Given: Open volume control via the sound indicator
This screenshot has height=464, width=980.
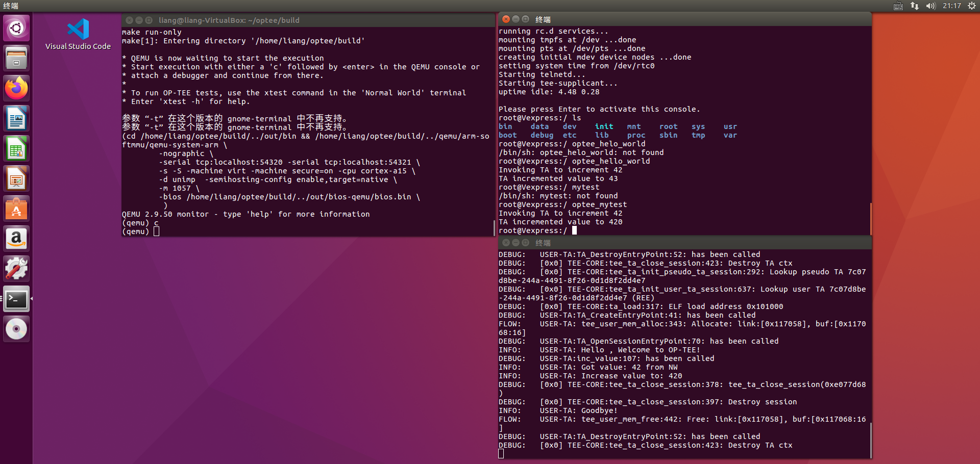Looking at the screenshot, I should [930, 6].
